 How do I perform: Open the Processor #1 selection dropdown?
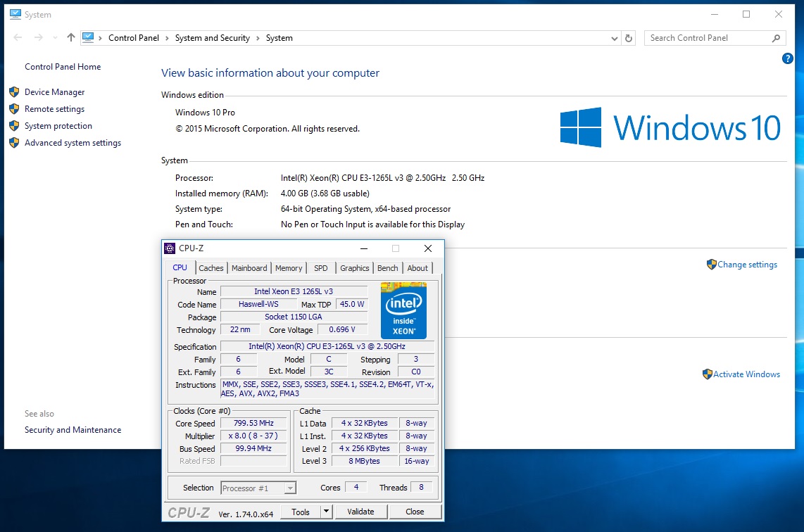[x=258, y=488]
